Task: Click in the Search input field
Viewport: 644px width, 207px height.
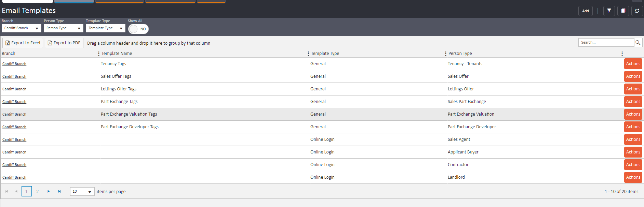Action: coord(606,43)
